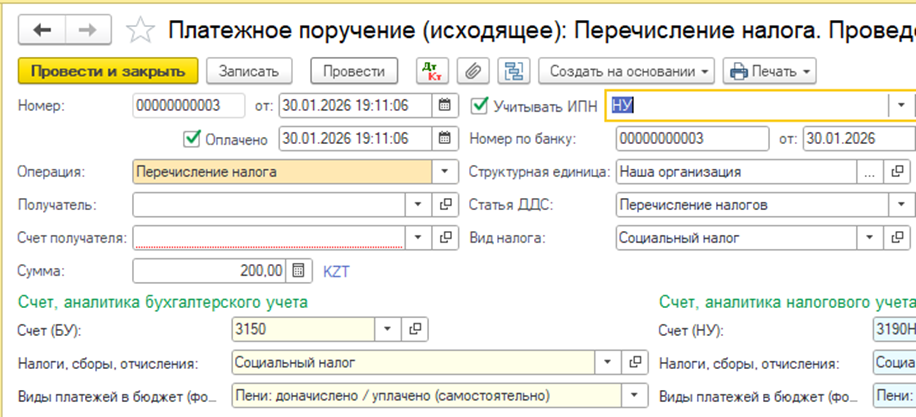Screen dimensions: 916x417
Task: Expand the Вид налога dropdown
Action: 869,238
